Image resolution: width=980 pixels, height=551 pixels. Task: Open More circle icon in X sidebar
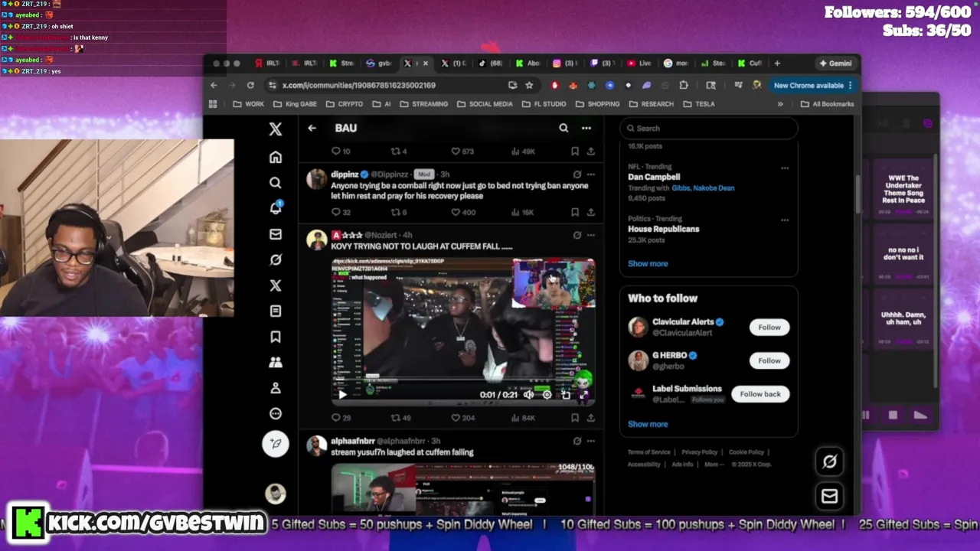pyautogui.click(x=276, y=414)
